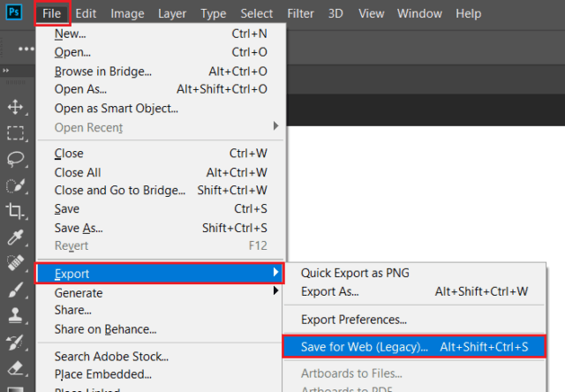Select Export As... in submenu
This screenshot has height=392, width=565.
414,291
